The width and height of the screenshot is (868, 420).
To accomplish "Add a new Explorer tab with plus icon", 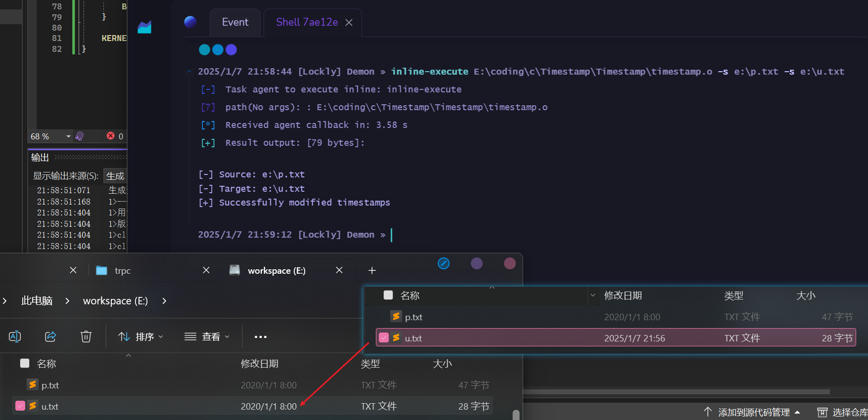I will tap(372, 270).
